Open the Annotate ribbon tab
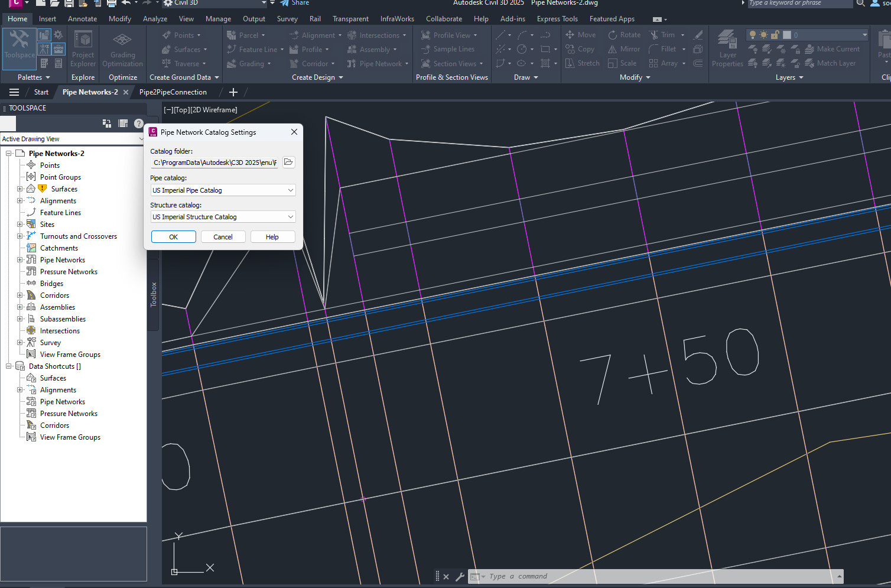Screen dimensions: 891x588 pos(82,19)
